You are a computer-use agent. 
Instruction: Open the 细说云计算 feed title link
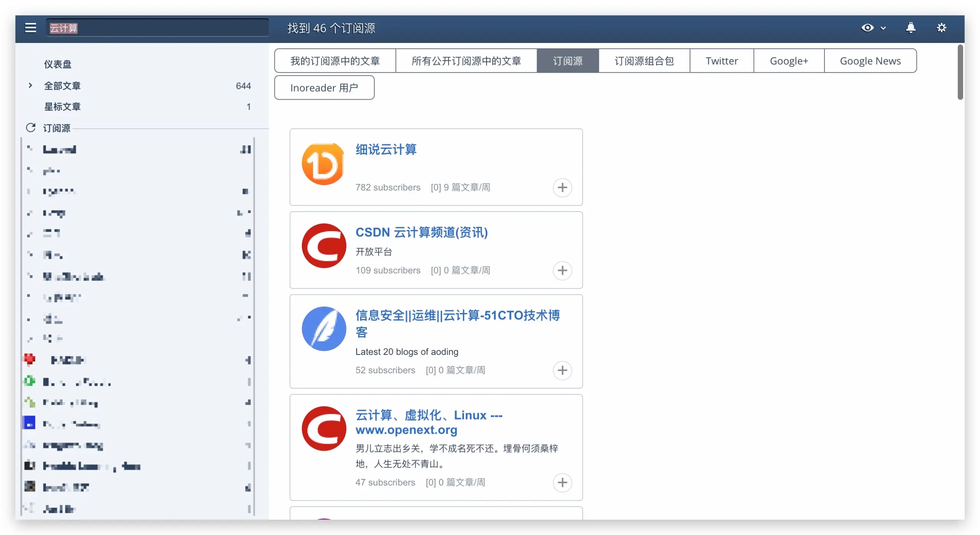coord(385,149)
